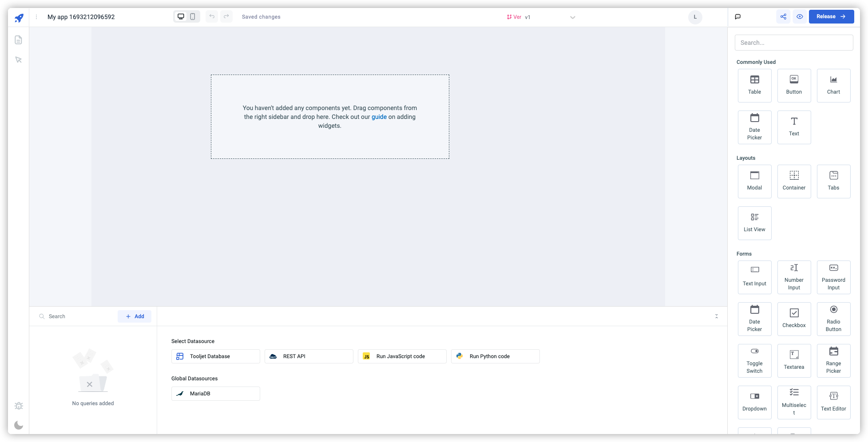Select the Table component
The image size is (868, 442).
click(754, 85)
